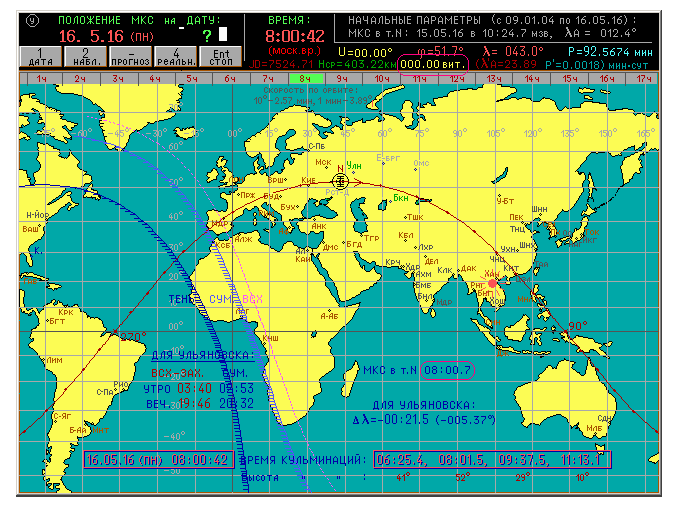Click the evening sunset time '19:46'

click(194, 403)
